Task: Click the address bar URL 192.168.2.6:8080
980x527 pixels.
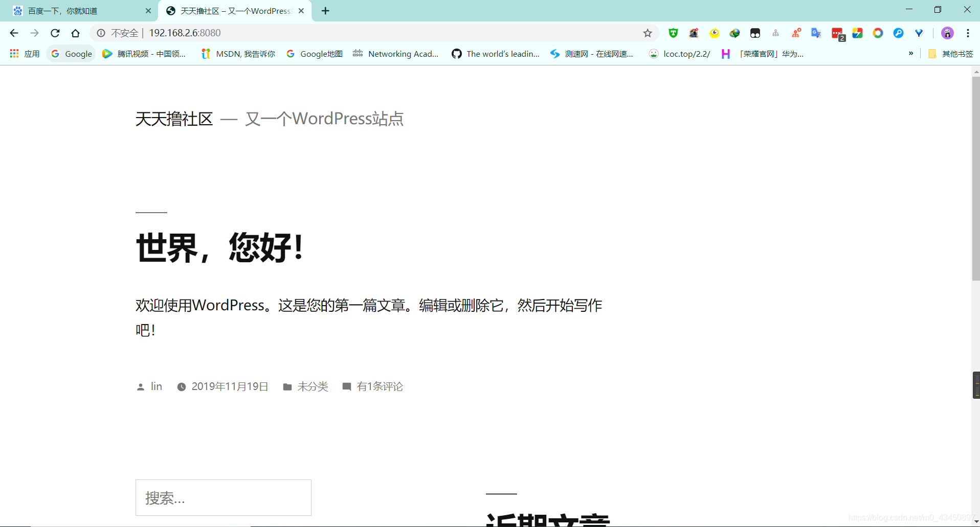Action: (185, 33)
